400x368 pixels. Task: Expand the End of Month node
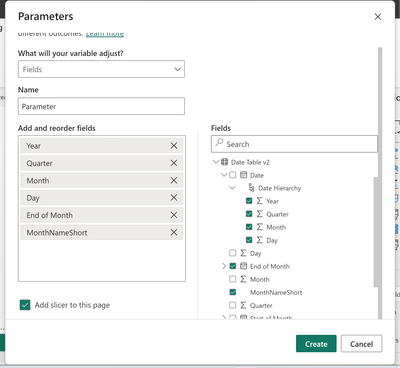(x=224, y=266)
